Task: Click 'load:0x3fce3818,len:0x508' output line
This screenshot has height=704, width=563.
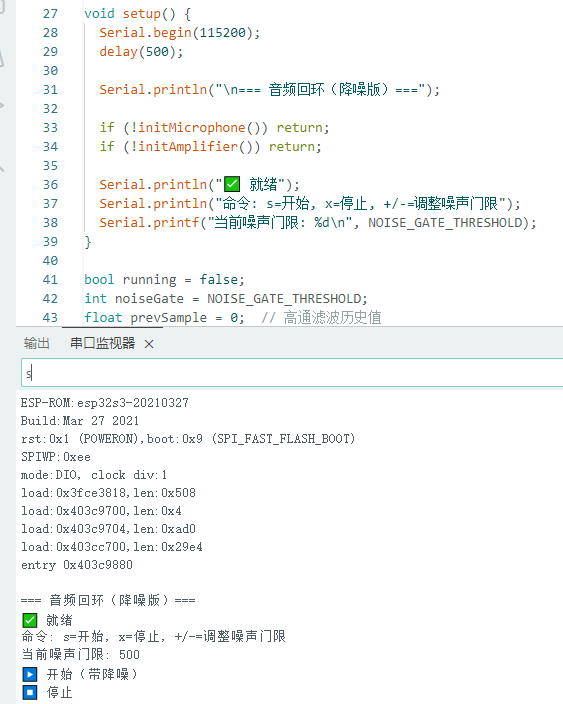Action: pyautogui.click(x=108, y=493)
